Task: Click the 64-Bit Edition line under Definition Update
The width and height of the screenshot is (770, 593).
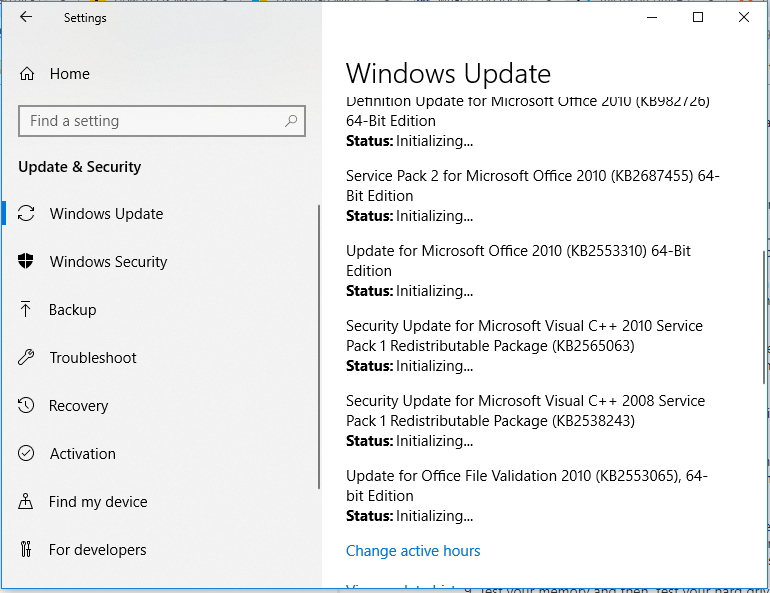Action: point(391,121)
